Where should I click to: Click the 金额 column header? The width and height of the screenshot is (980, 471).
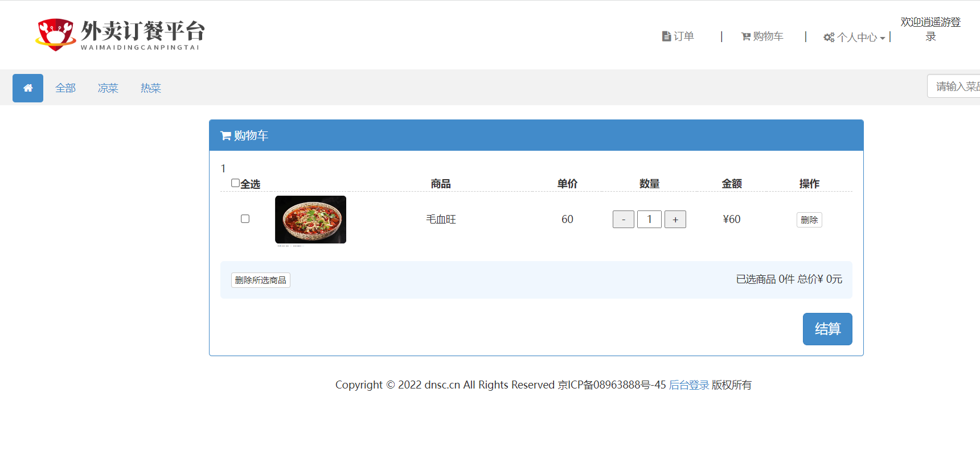[732, 184]
